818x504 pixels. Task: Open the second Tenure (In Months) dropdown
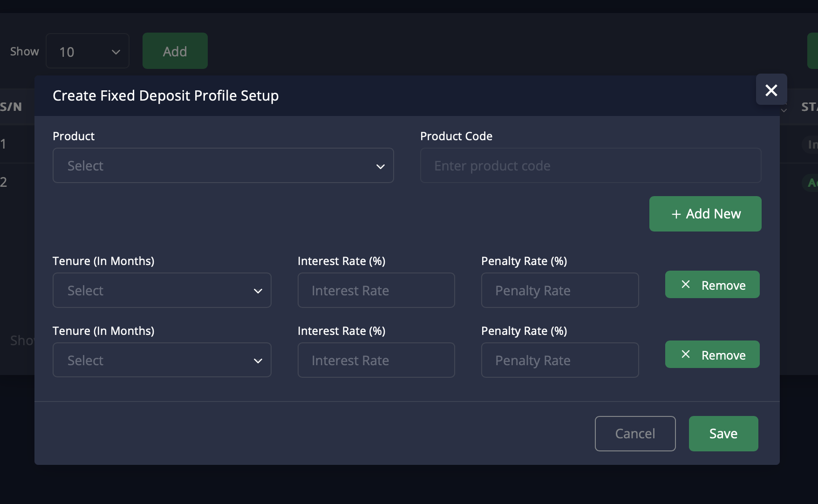coord(162,360)
